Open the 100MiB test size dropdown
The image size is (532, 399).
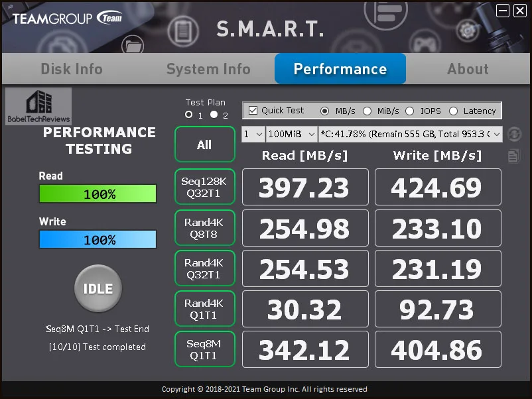292,135
